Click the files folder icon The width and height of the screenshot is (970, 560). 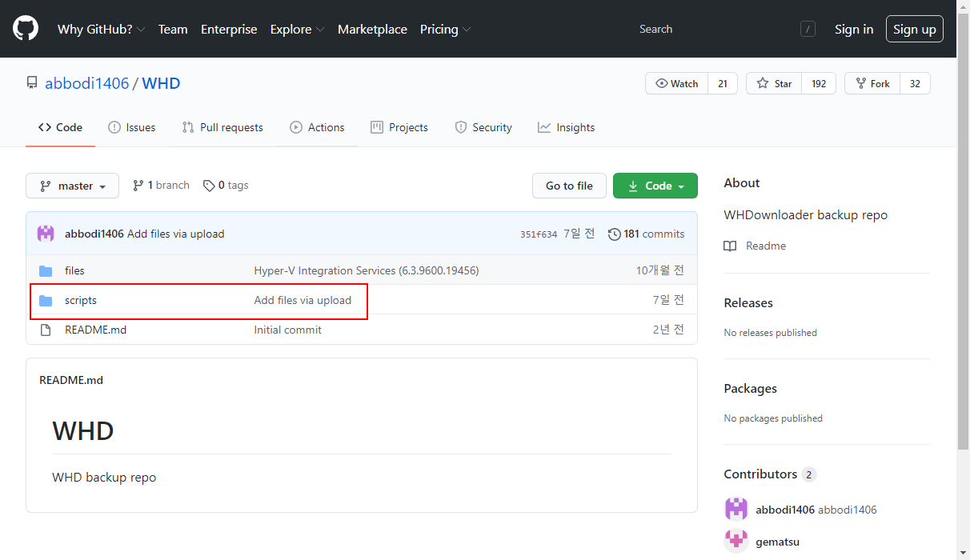46,270
